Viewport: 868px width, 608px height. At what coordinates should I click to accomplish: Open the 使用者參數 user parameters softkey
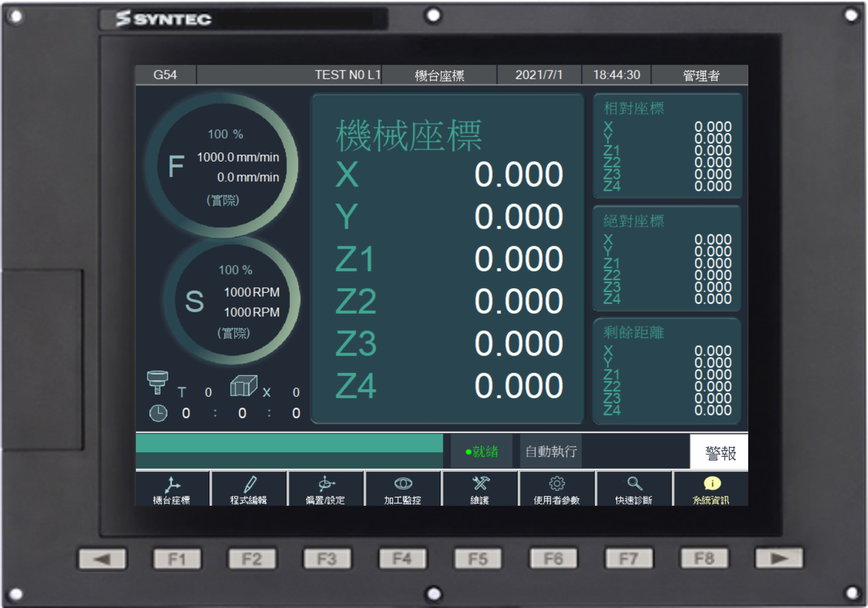click(x=557, y=490)
